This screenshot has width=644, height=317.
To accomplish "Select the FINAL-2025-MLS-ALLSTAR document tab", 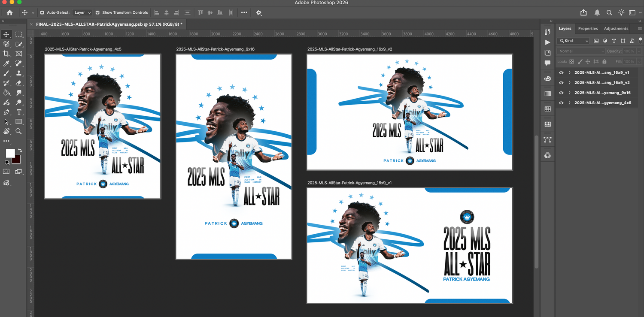I will (x=109, y=24).
